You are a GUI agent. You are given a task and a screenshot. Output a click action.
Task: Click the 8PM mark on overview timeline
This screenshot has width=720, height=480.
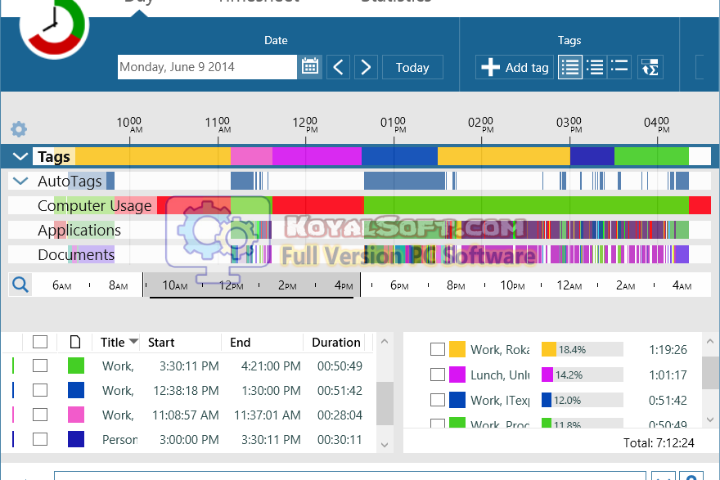pyautogui.click(x=456, y=285)
